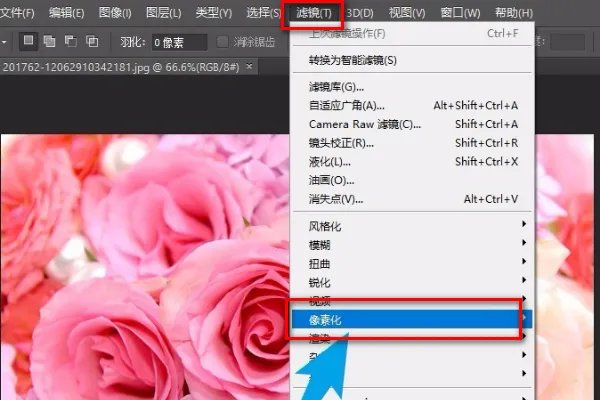The image size is (600, 400).
Task: Choose 转换为智能滤镜(S) menu item
Action: coord(412,60)
